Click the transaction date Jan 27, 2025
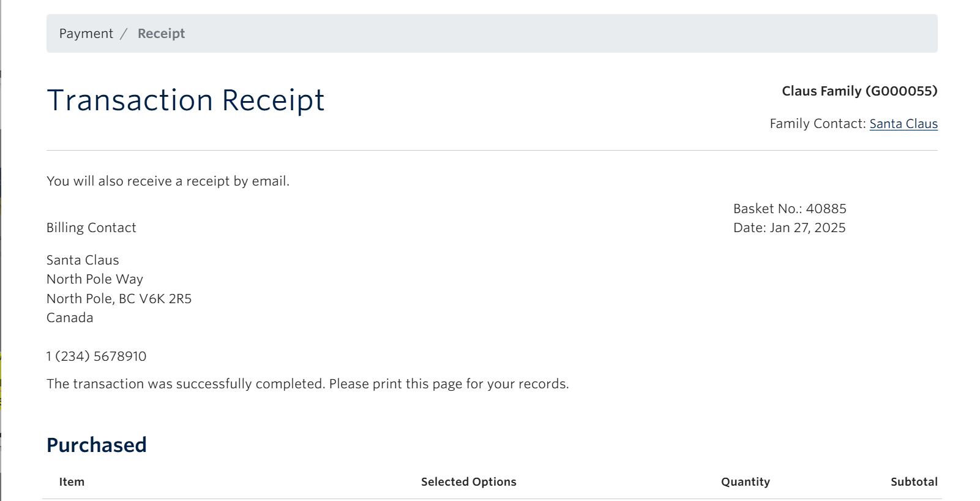The height and width of the screenshot is (501, 980). pos(789,227)
